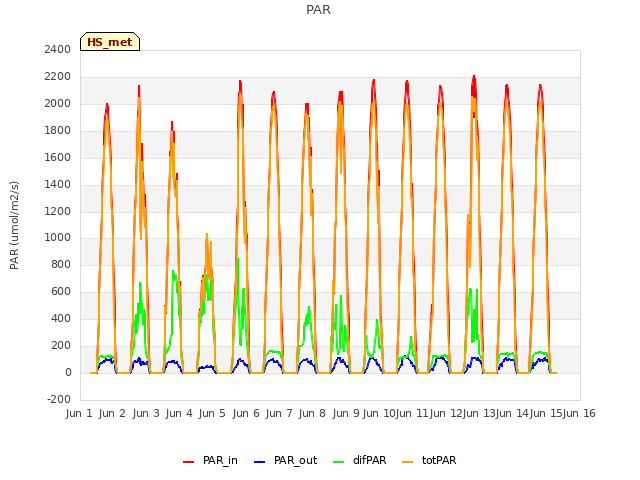The height and width of the screenshot is (480, 640).
Task: Click the 0 y-axis tick value
Action: point(68,372)
